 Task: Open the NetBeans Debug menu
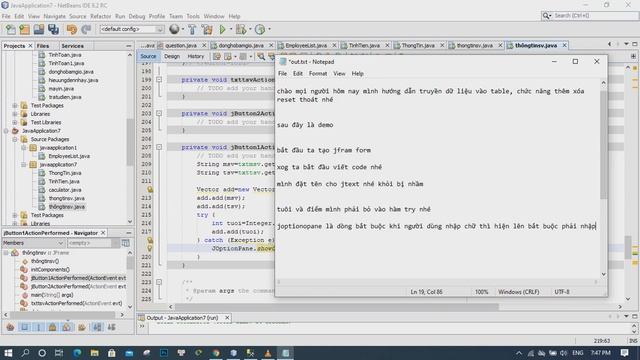point(137,16)
